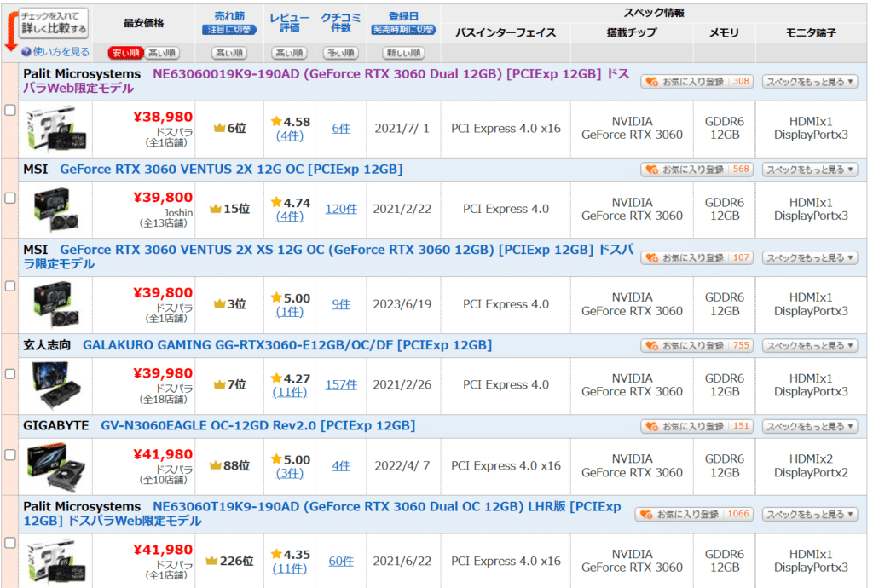This screenshot has height=588, width=873.
Task: Add GALAKURO GAMING to favorites (755)
Action: point(697,346)
